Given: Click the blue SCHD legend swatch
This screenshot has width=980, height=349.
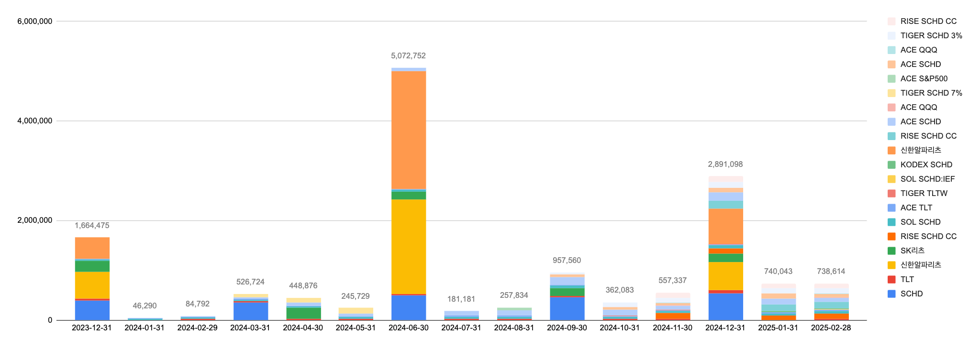Looking at the screenshot, I should [891, 294].
